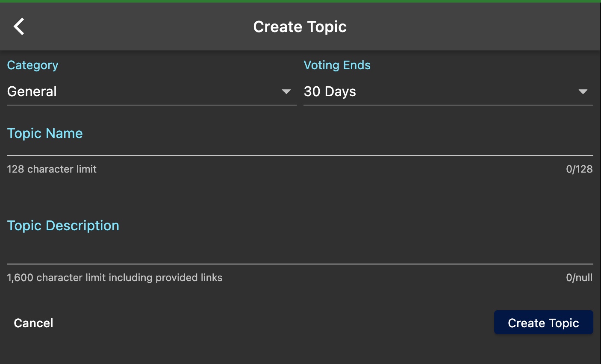
Task: Open the 30 Days voting period selector
Action: pos(448,91)
